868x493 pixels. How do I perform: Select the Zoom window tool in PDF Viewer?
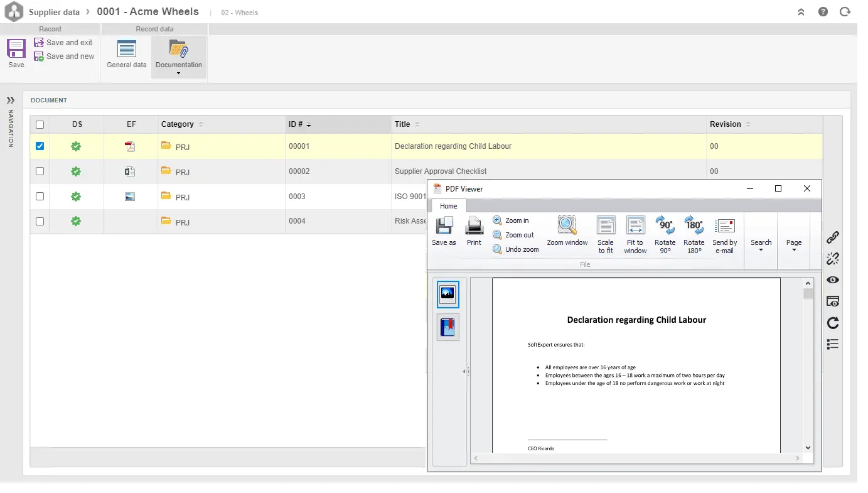[567, 234]
